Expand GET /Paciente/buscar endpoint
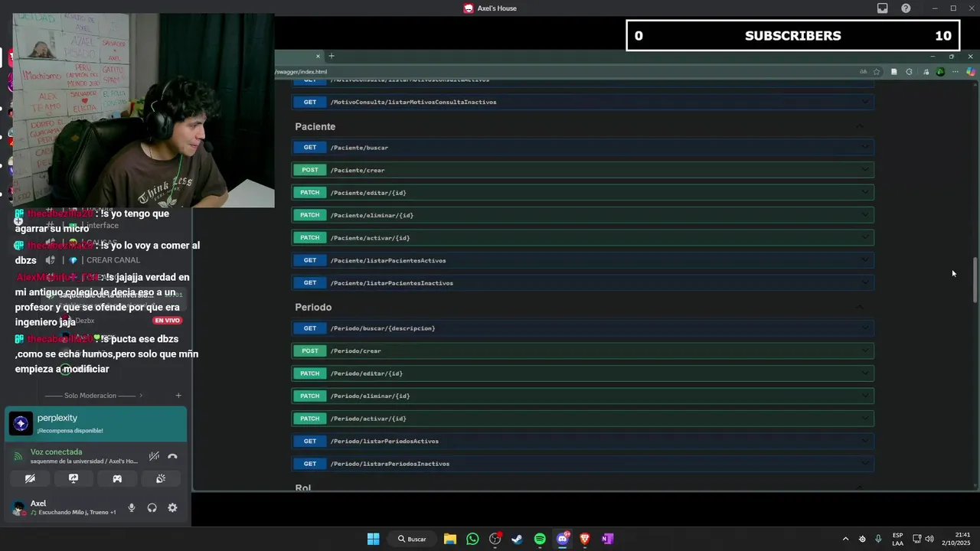Viewport: 980px width, 551px height. 583,147
